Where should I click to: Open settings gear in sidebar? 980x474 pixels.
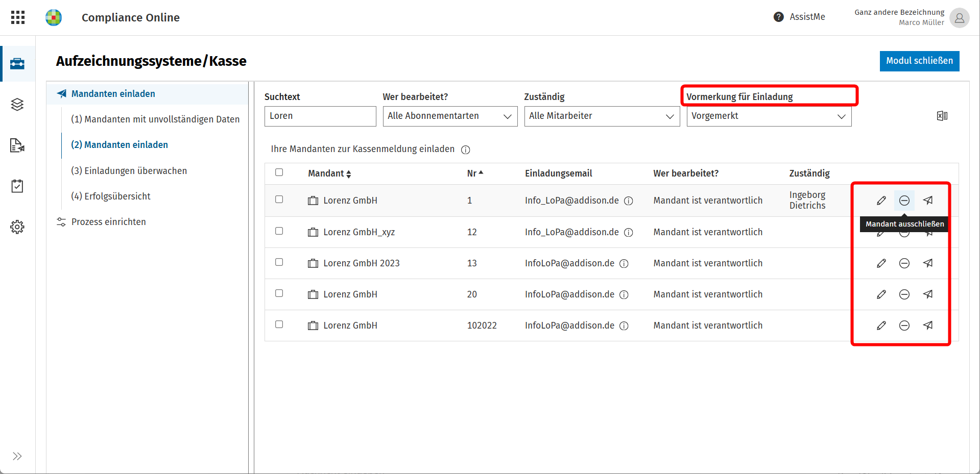[17, 227]
